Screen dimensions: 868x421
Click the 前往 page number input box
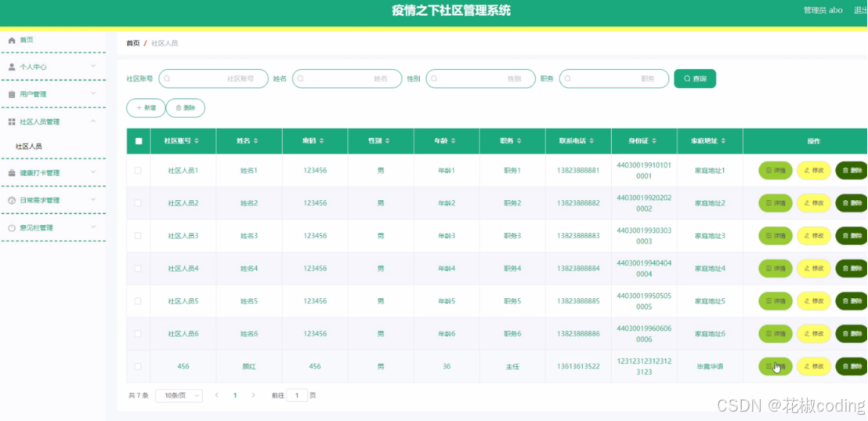pyautogui.click(x=297, y=395)
